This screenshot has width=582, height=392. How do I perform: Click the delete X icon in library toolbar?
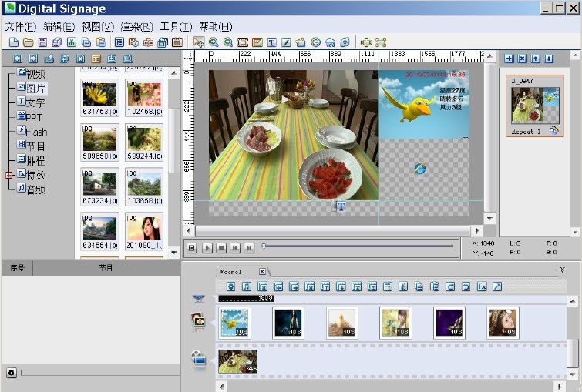(80, 59)
